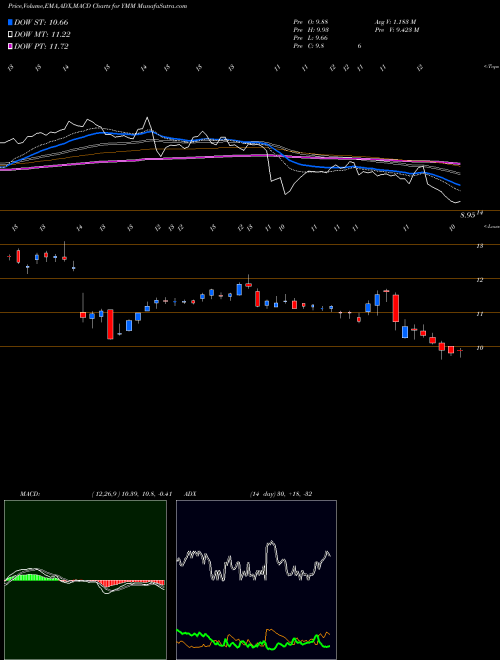Image resolution: width=500 pixels, height=660 pixels.
Task: Click the tall red candle near level 11
Action: click(x=110, y=324)
